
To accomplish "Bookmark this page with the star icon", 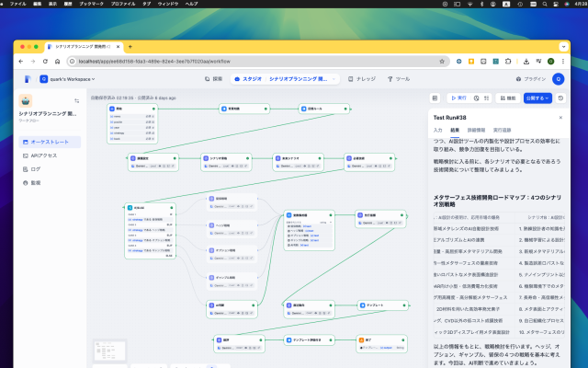I will click(x=442, y=62).
